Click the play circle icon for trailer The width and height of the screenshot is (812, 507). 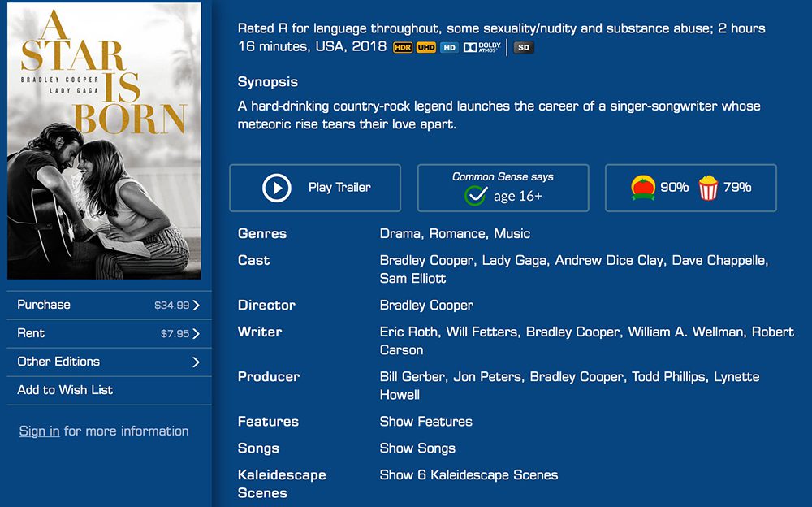click(x=277, y=188)
